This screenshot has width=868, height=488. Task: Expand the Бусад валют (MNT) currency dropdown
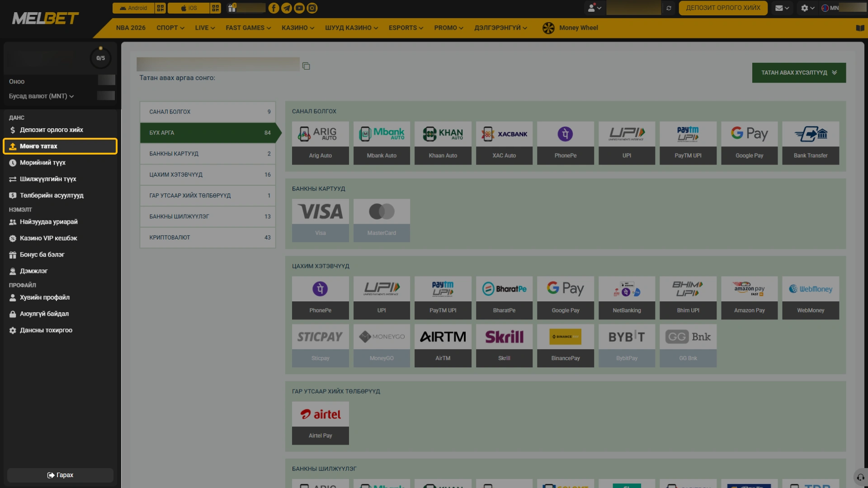[42, 96]
